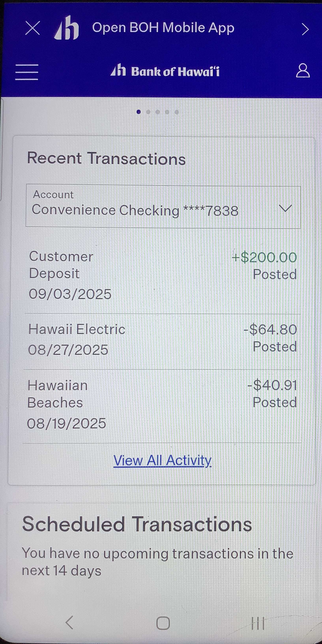
Task: Tap the Bank of Hawaii header logo
Action: [165, 71]
